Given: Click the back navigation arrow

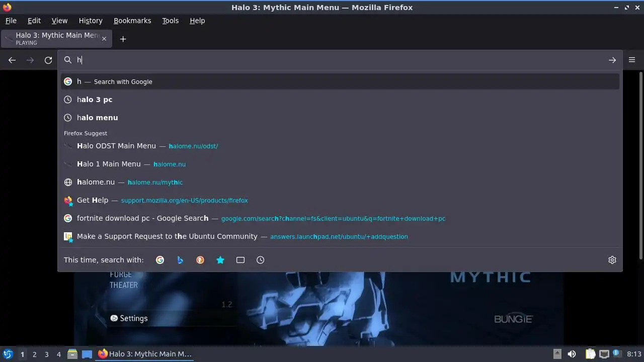Looking at the screenshot, I should tap(12, 60).
